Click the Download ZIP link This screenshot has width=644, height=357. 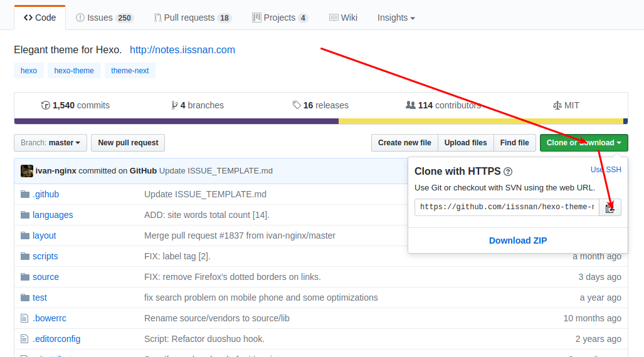click(x=518, y=241)
